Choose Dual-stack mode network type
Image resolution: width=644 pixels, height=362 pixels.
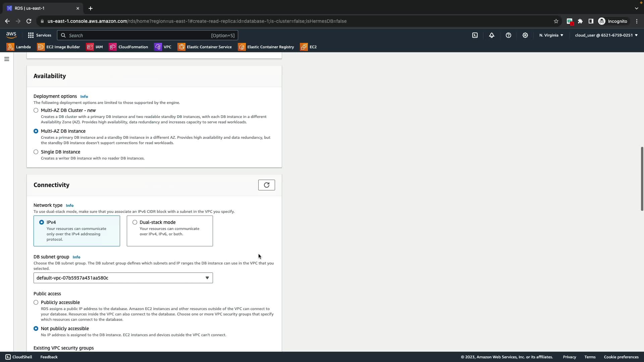pyautogui.click(x=135, y=222)
